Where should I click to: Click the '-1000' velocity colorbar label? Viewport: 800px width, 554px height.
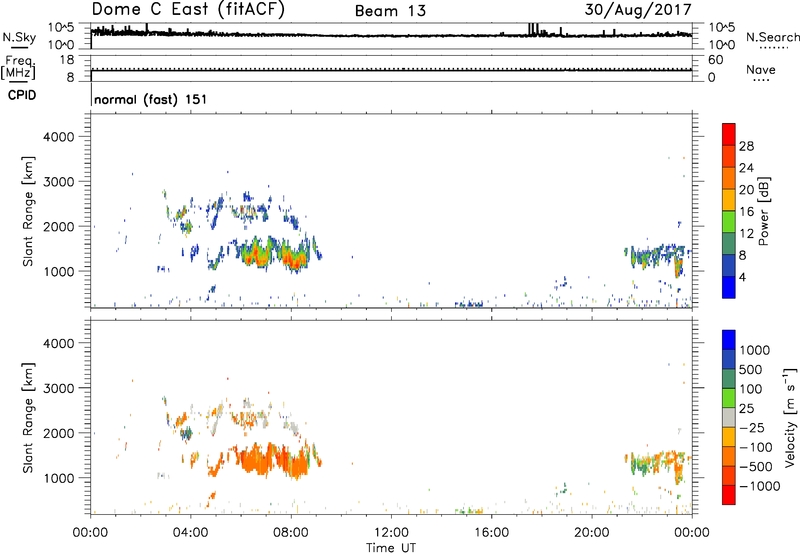coord(760,486)
